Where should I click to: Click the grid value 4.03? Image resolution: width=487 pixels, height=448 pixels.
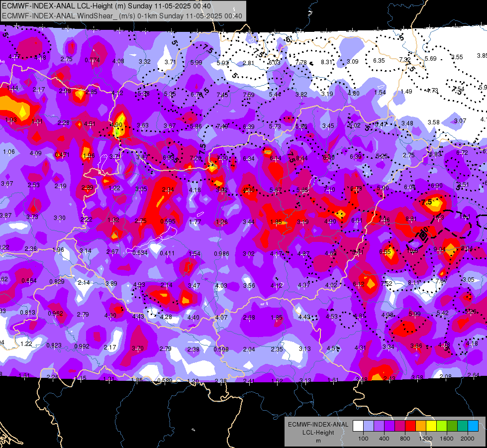point(221,285)
